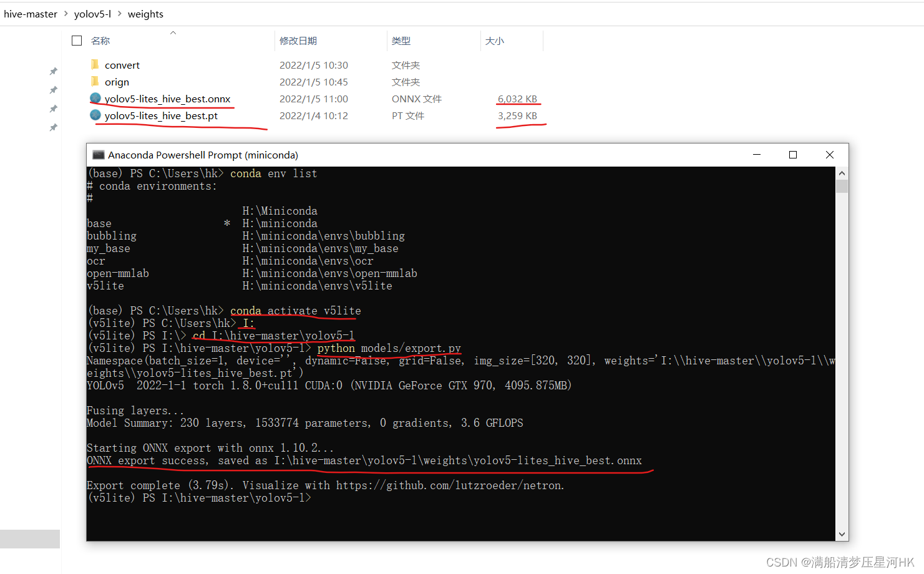Screen dimensions: 924x574
Task: Sort by the 类型 type column header
Action: coord(401,41)
